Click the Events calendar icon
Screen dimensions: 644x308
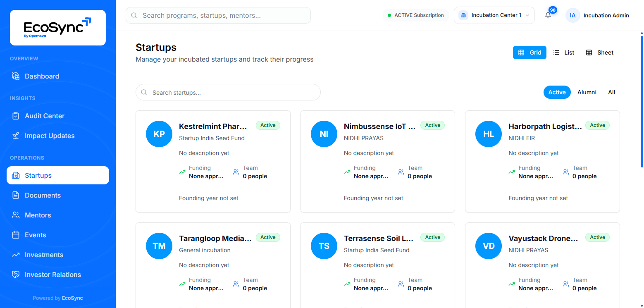pyautogui.click(x=16, y=235)
